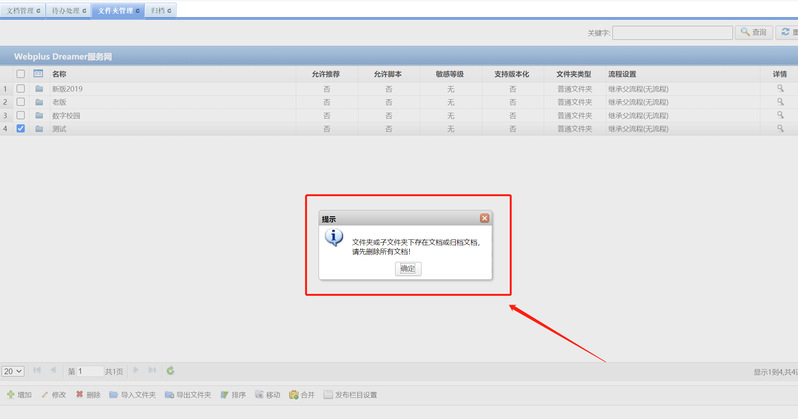This screenshot has height=419, width=798.
Task: Click the 删除 red cross icon
Action: (80, 395)
